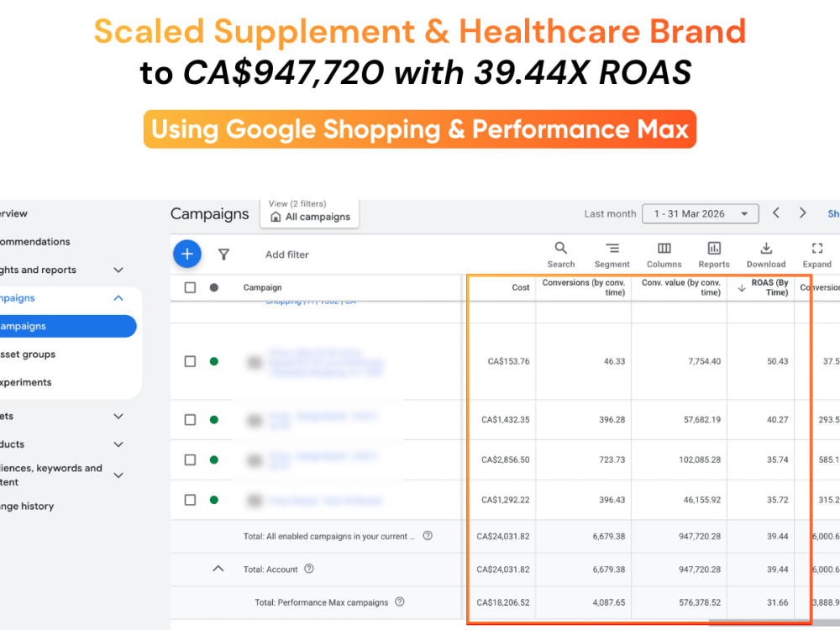The image size is (840, 630).
Task: Click the 50.43 ROAS value
Action: [x=777, y=361]
